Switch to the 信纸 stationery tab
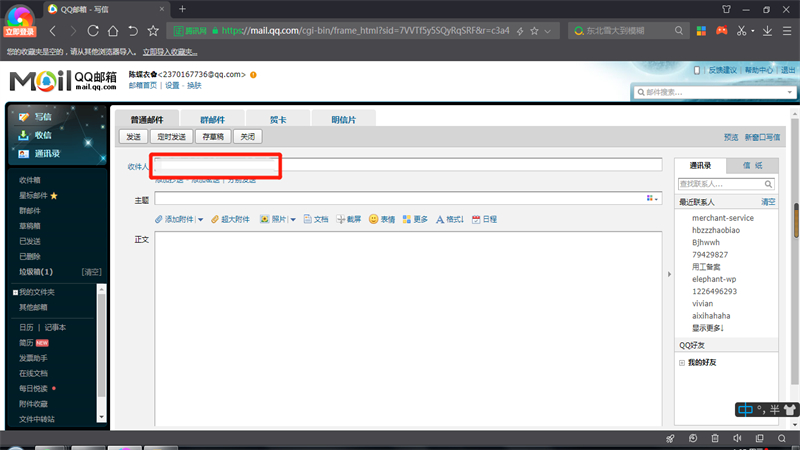Image resolution: width=800 pixels, height=450 pixels. tap(752, 165)
